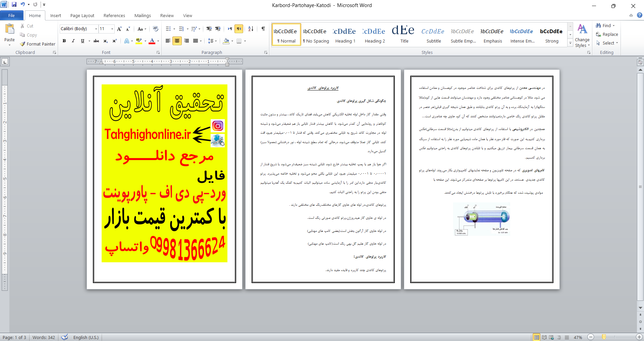Apply subscript formatting
This screenshot has width=644, height=341.
(x=105, y=41)
